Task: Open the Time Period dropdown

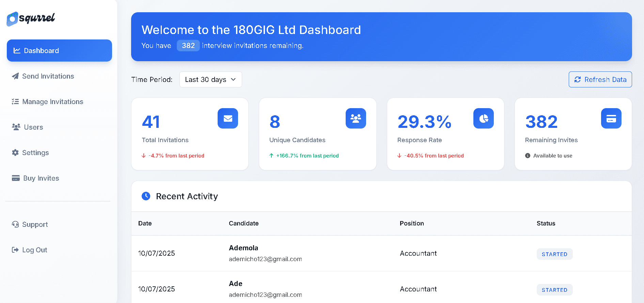Action: pos(210,80)
